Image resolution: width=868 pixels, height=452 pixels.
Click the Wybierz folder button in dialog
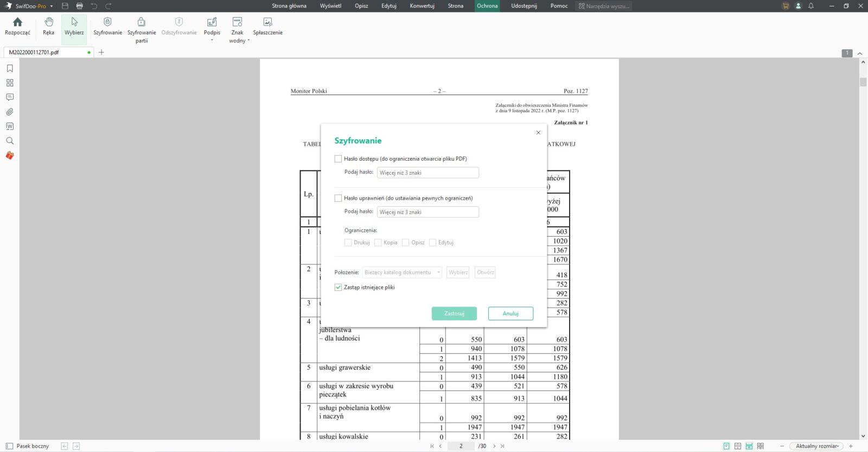coord(458,272)
